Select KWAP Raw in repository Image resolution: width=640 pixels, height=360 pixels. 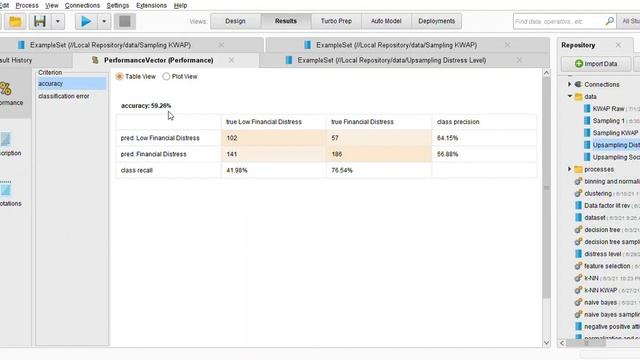pyautogui.click(x=608, y=109)
